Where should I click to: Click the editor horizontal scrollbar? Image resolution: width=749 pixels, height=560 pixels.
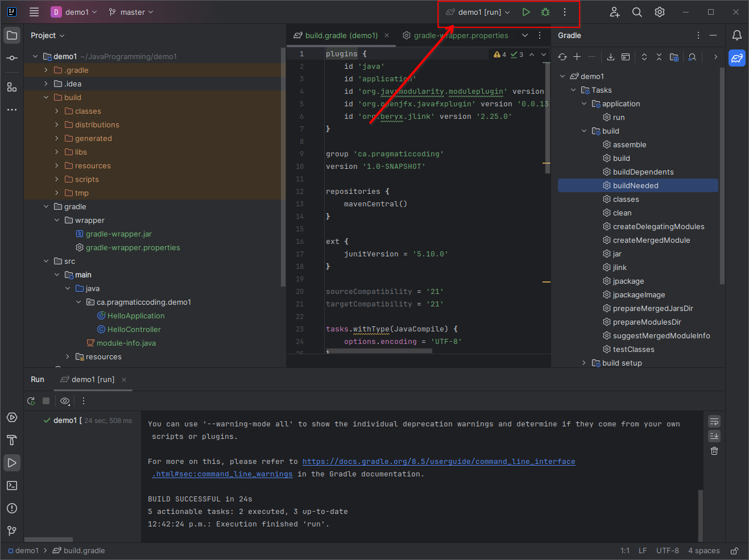(x=379, y=351)
